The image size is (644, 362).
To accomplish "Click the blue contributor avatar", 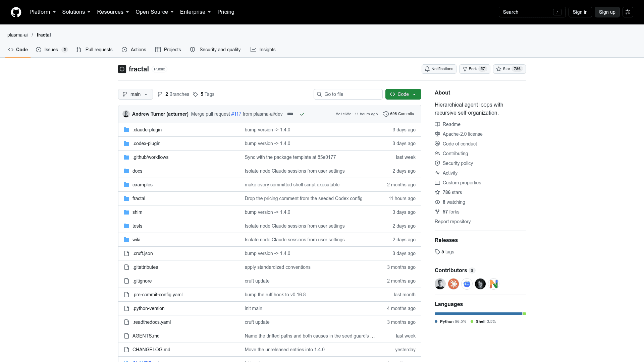I will pyautogui.click(x=467, y=284).
